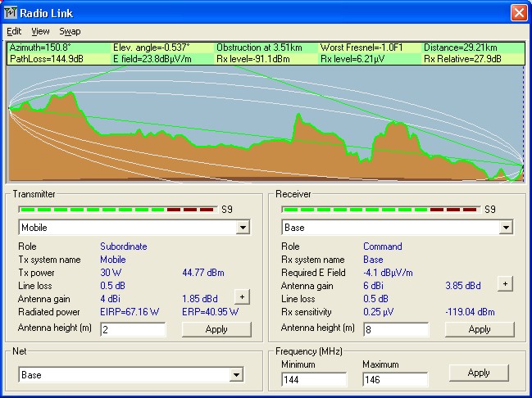Click the transmitter 4 dBi antenna gain
Image resolution: width=532 pixels, height=398 pixels.
tap(110, 299)
